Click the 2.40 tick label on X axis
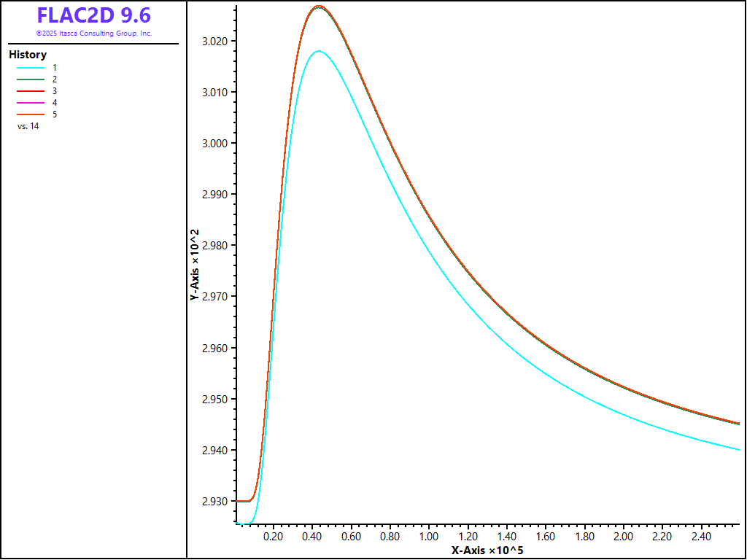The height and width of the screenshot is (560, 747). click(x=701, y=537)
